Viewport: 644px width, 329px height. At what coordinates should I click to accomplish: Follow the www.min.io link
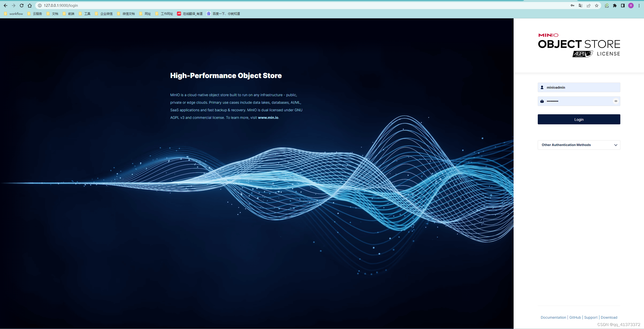pos(268,118)
